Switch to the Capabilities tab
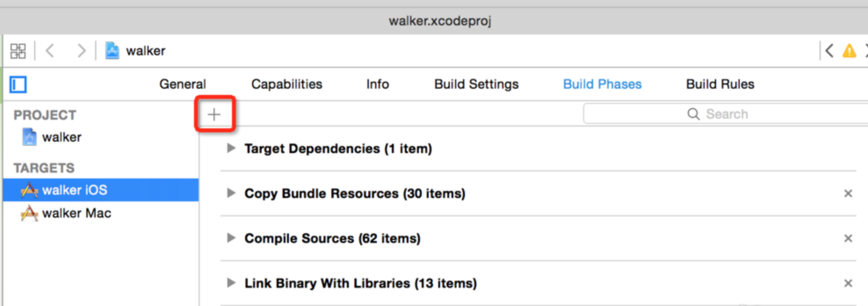This screenshot has width=868, height=306. pos(286,84)
